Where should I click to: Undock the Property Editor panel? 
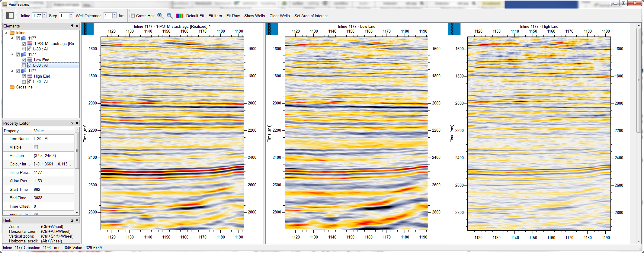[72, 123]
